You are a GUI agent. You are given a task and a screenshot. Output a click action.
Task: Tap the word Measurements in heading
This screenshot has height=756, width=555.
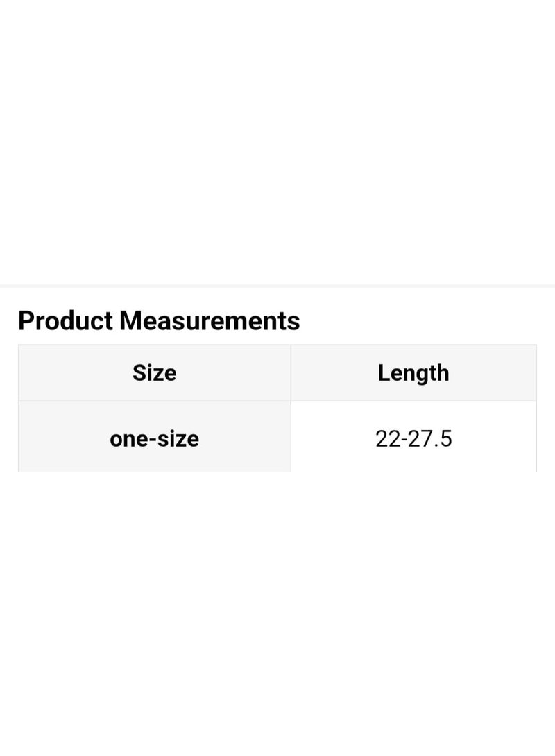pos(210,320)
